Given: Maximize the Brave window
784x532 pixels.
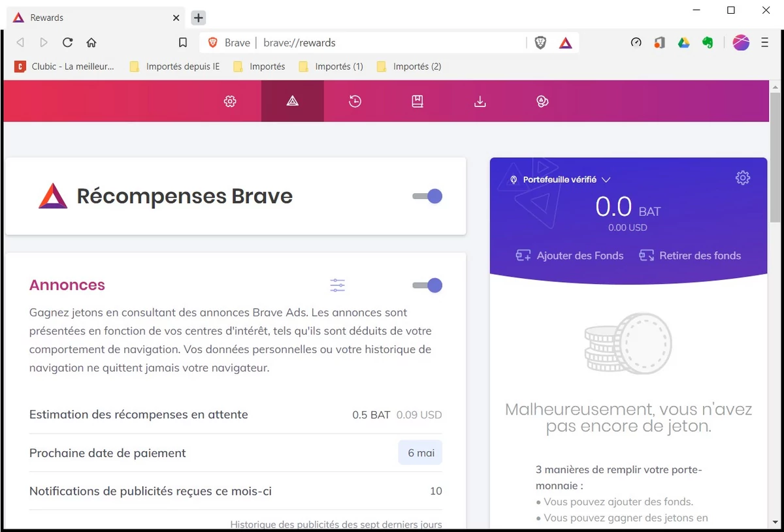Looking at the screenshot, I should pyautogui.click(x=731, y=10).
